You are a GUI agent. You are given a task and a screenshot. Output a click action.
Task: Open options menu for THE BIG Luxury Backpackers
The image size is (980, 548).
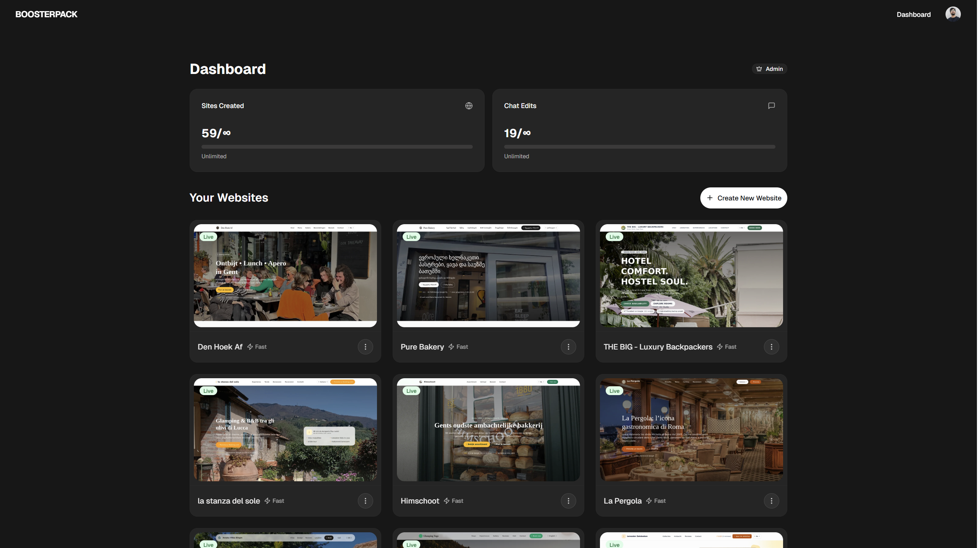click(x=771, y=347)
